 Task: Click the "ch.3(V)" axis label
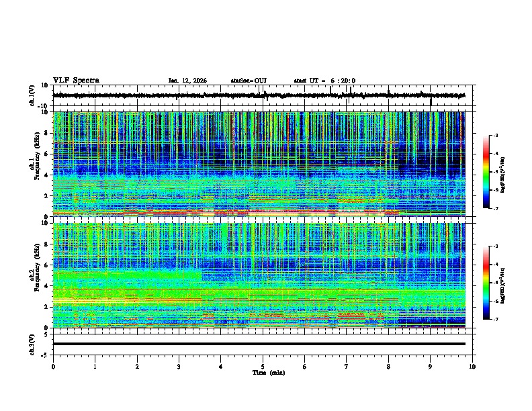coord(32,345)
